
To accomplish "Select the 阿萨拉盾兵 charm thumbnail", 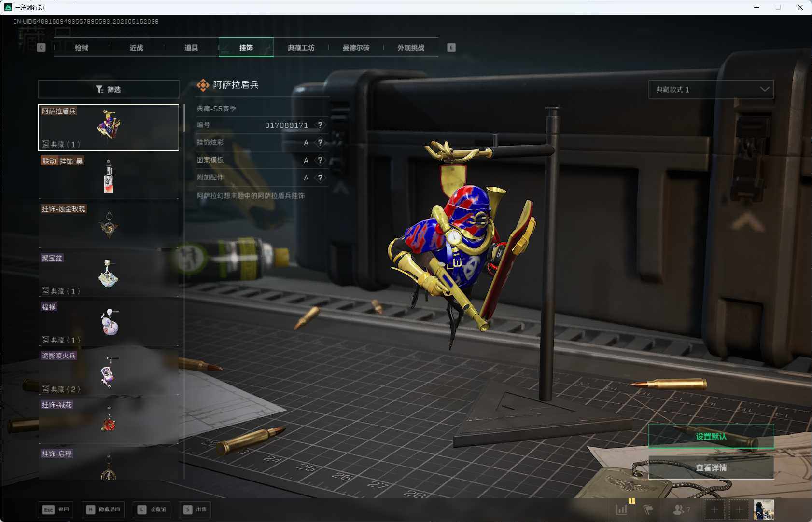I will tap(109, 127).
